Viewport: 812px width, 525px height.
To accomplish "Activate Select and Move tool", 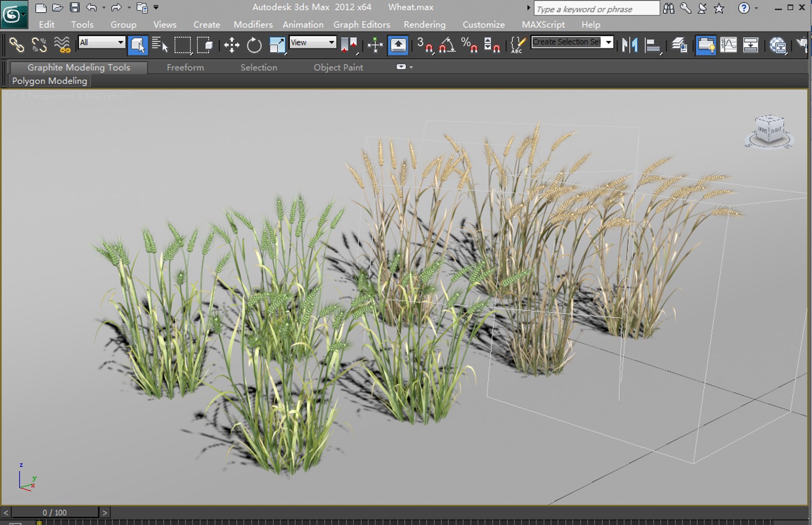I will (x=231, y=45).
